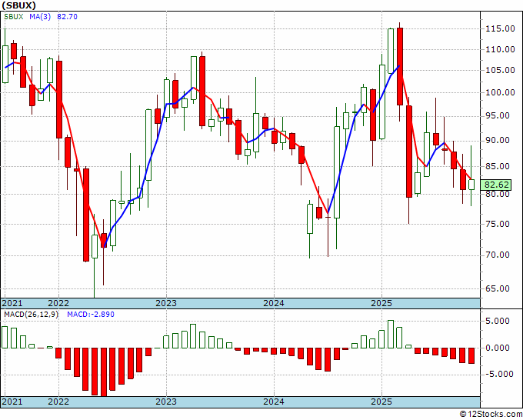Click the 90.00 price axis label
The image size is (523, 420).
(498, 141)
